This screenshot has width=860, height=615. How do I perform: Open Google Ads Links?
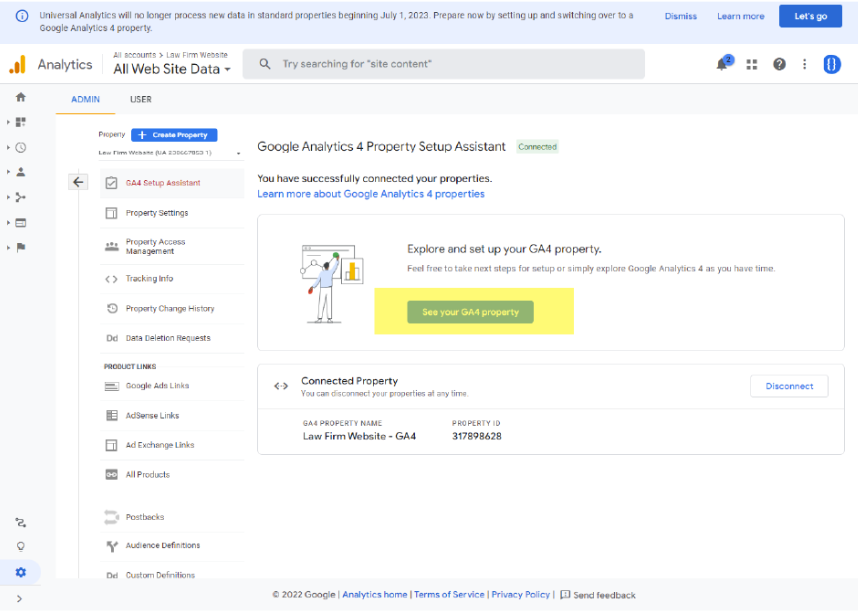coord(172,386)
